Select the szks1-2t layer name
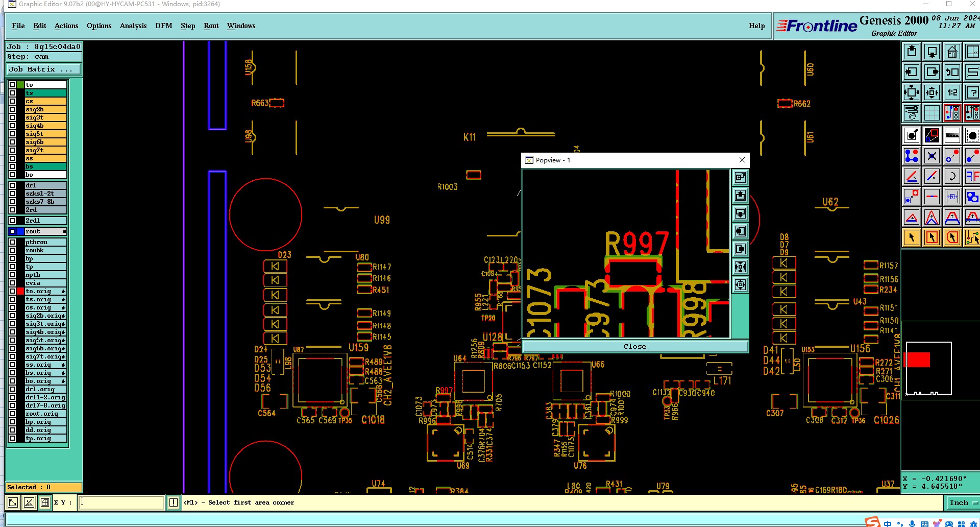980x527 pixels. click(x=45, y=194)
